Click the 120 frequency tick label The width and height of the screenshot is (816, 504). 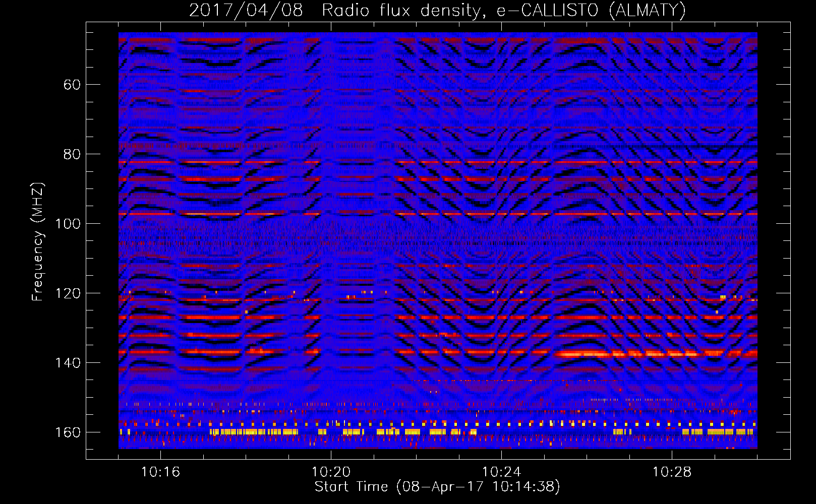68,293
